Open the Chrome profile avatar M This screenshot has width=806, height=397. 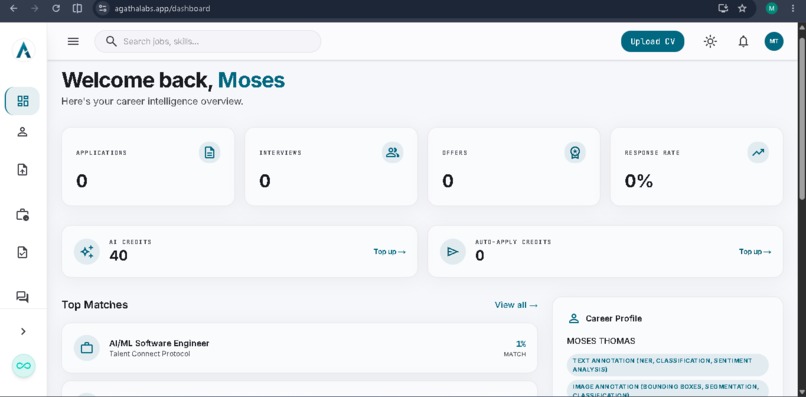(x=772, y=8)
